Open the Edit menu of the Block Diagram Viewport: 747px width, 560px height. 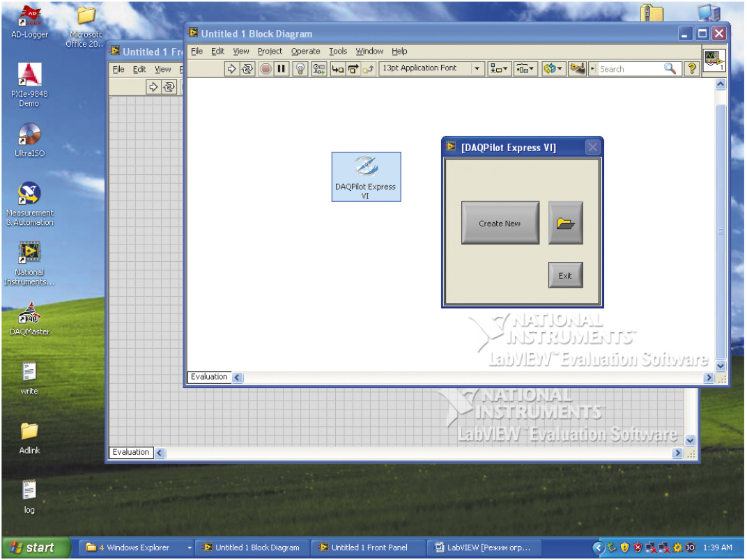(217, 52)
